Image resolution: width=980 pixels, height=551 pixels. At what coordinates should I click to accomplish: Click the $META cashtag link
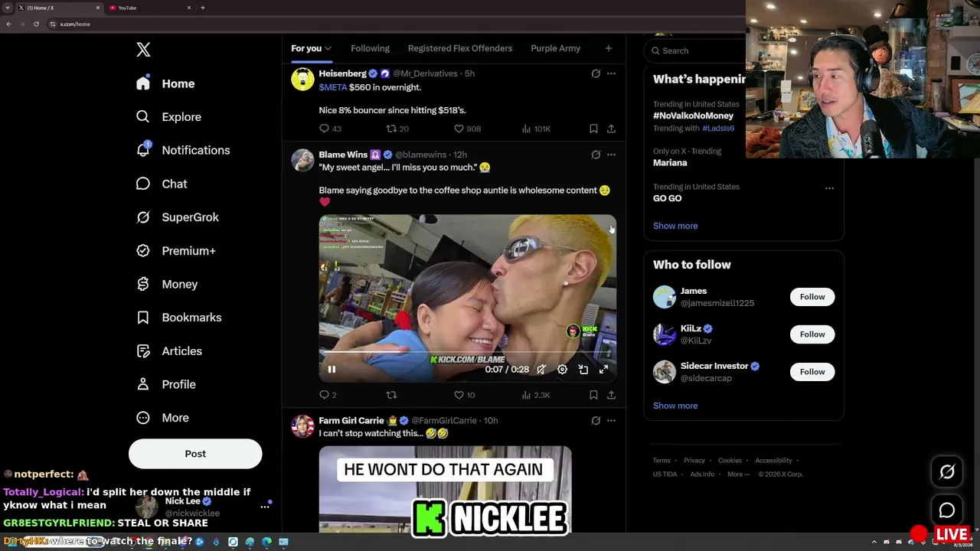coord(333,87)
